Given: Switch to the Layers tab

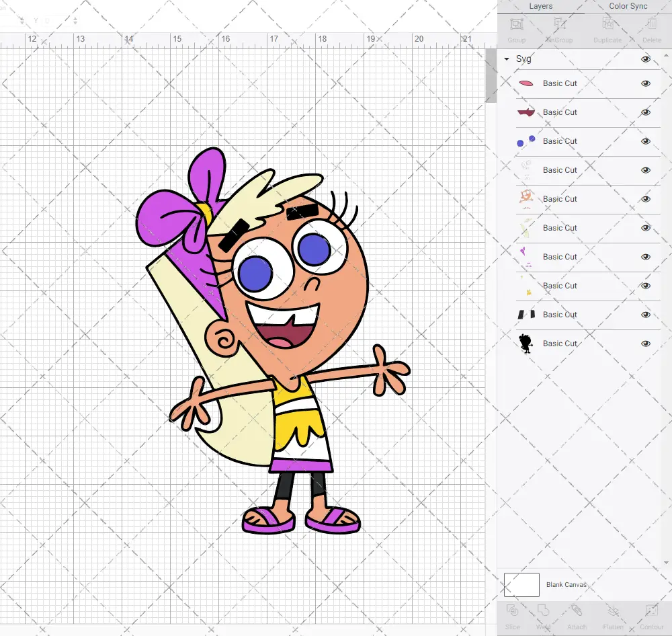Looking at the screenshot, I should tap(540, 6).
